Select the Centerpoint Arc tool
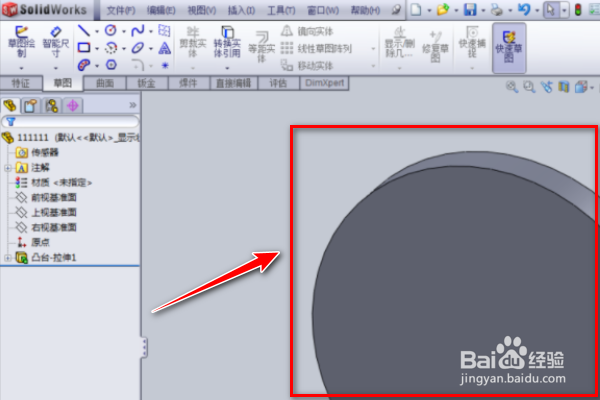Image resolution: width=600 pixels, height=400 pixels. [x=111, y=48]
